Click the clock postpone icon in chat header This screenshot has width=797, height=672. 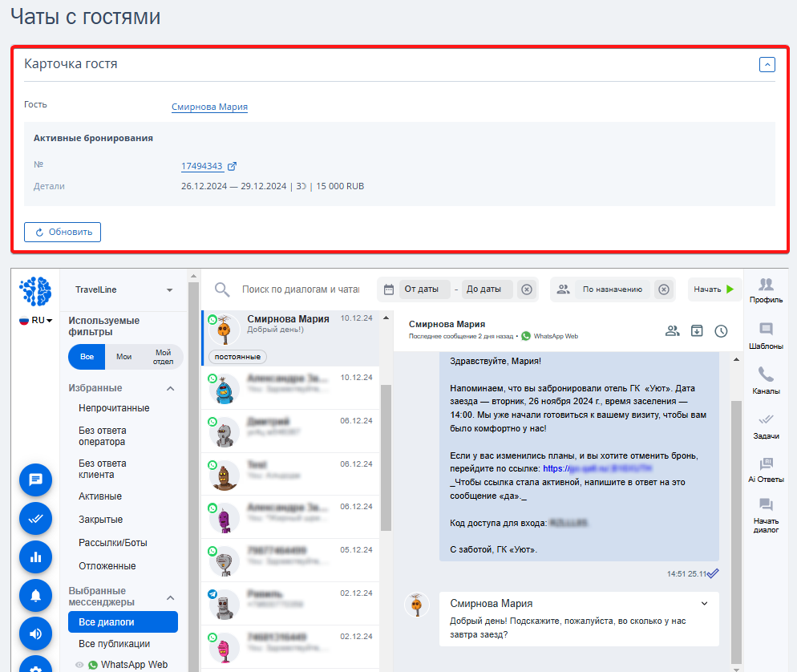[x=721, y=331]
